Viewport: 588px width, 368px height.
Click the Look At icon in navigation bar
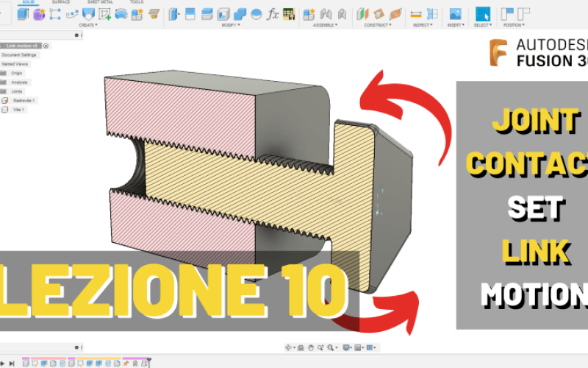click(x=301, y=347)
